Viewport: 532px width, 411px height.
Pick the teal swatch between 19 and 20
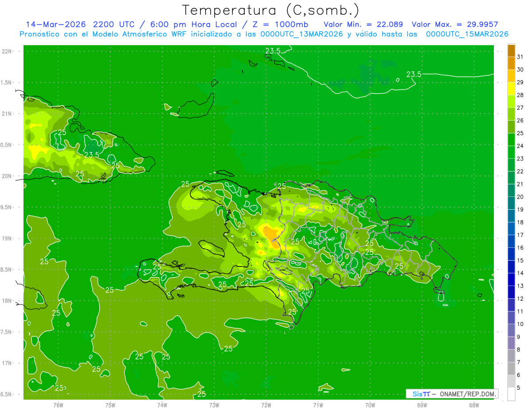511,204
